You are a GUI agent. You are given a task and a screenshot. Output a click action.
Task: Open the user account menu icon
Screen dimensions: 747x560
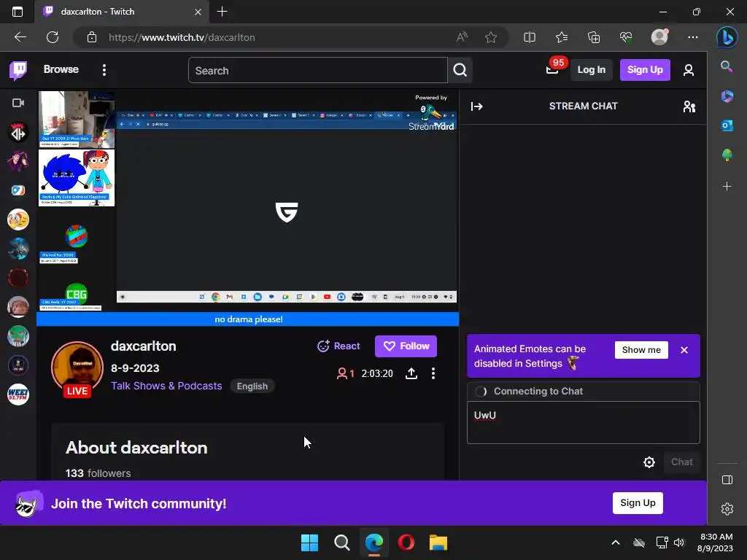click(688, 71)
